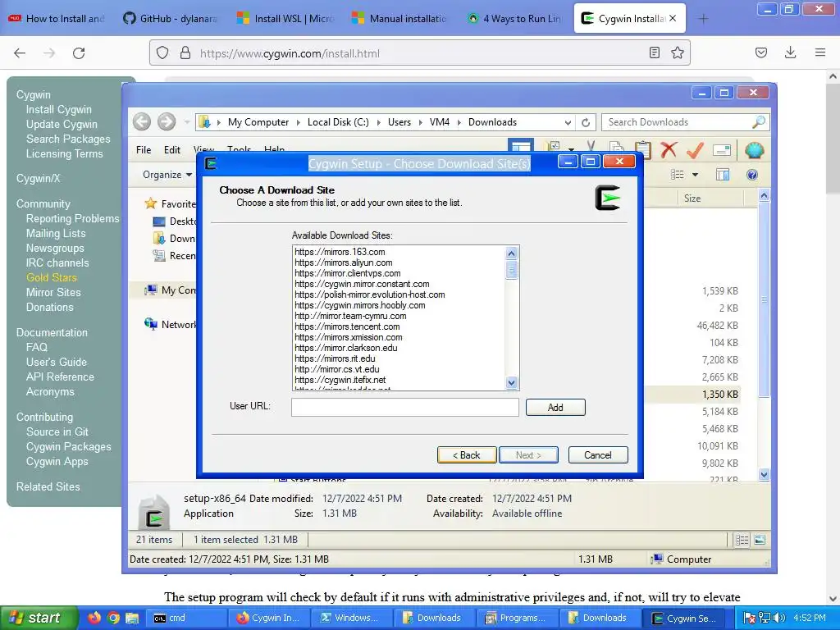Launch Chrome from the quick launch bar
Viewport: 840px width, 630px height.
[x=113, y=618]
